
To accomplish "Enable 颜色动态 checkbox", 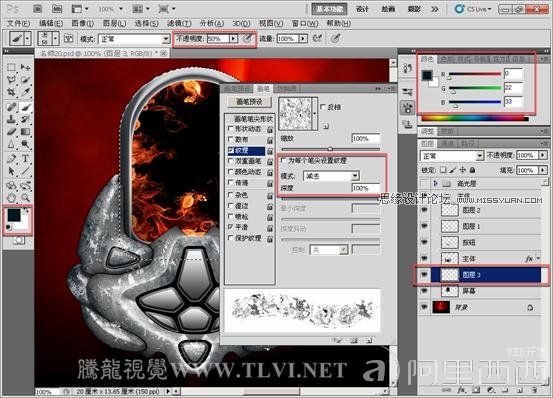I will coord(231,172).
